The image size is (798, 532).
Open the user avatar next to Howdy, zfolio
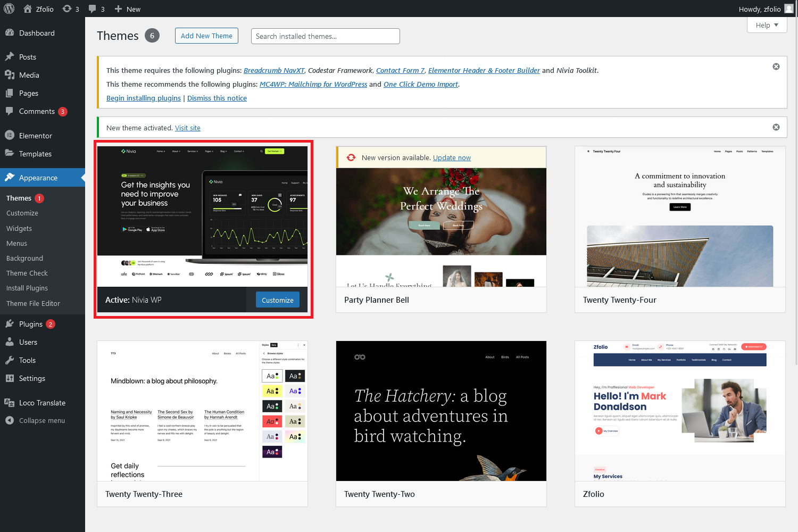pyautogui.click(x=788, y=9)
